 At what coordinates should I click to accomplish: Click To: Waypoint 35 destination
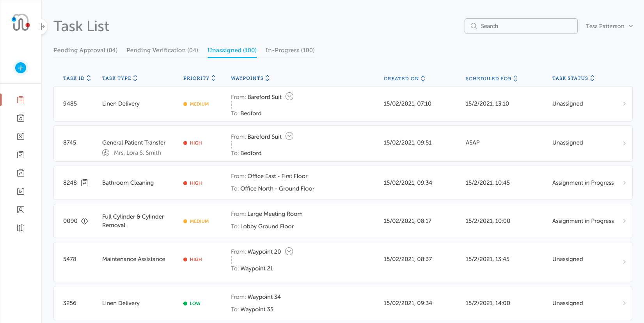tap(252, 309)
